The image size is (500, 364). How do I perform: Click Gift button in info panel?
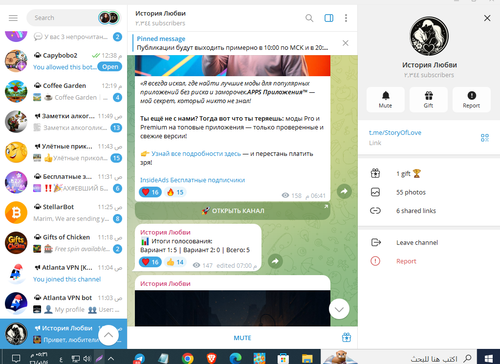(x=429, y=99)
